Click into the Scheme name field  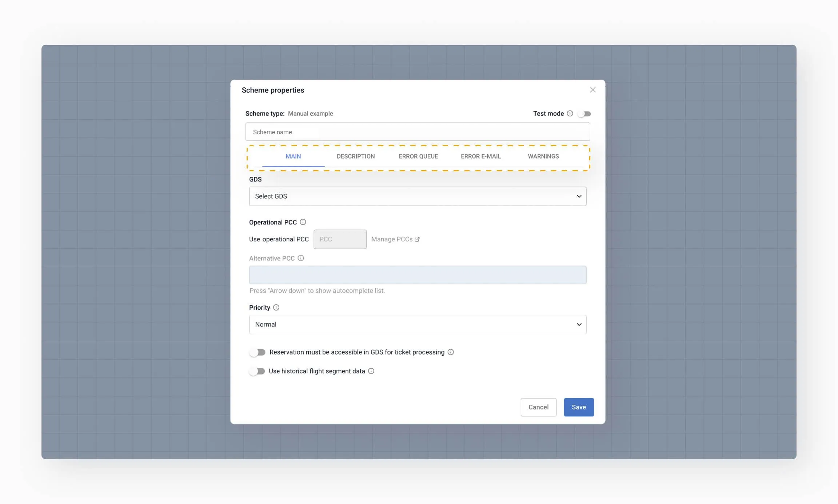tap(418, 132)
